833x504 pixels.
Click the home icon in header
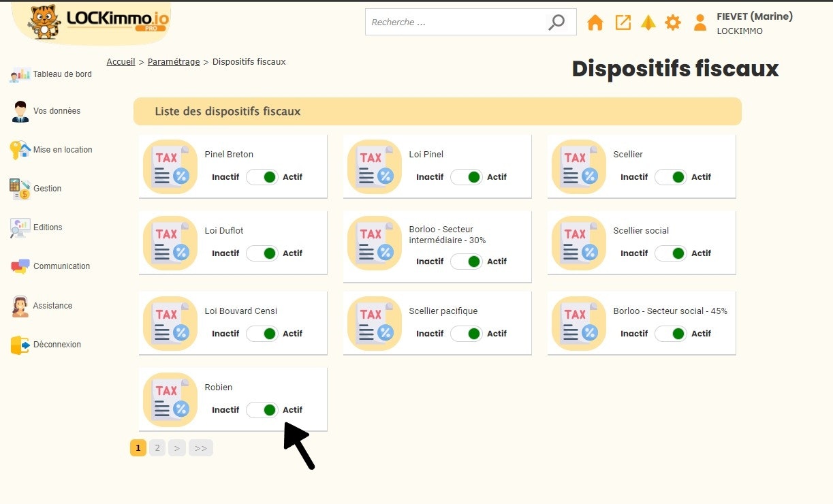pyautogui.click(x=595, y=22)
